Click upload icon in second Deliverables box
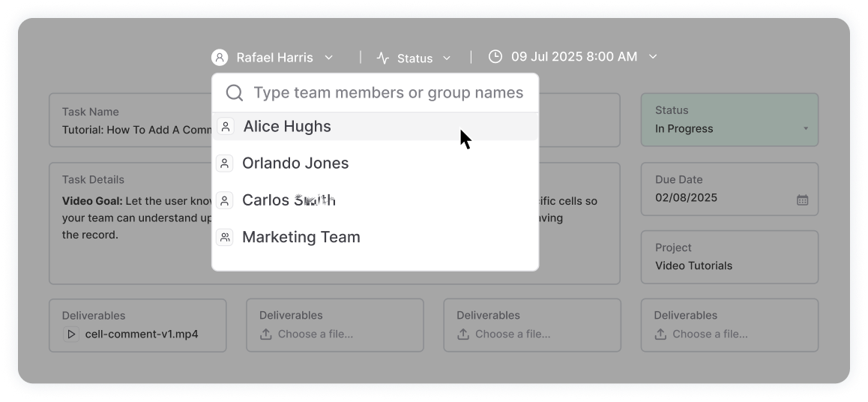 pos(266,334)
